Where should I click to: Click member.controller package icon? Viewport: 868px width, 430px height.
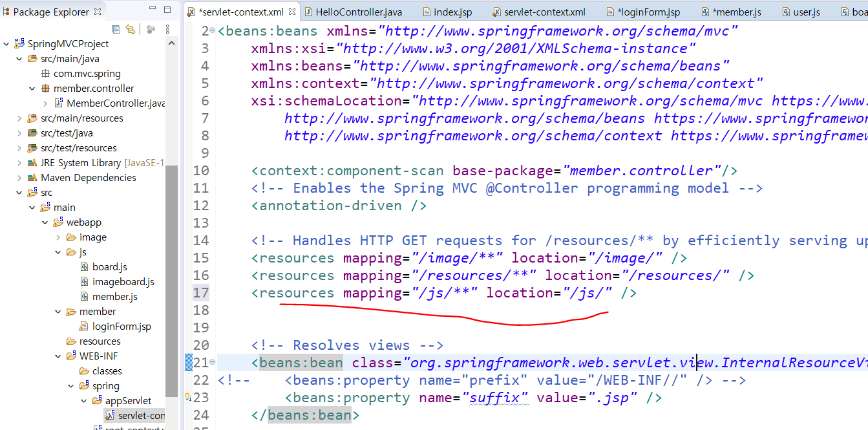pyautogui.click(x=45, y=89)
